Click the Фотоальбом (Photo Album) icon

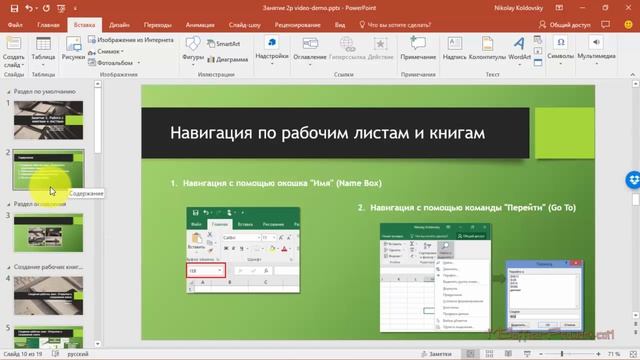(92, 62)
